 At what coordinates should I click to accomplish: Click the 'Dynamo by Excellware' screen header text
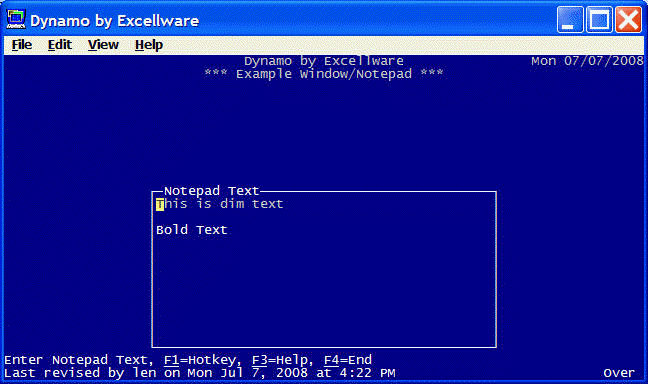(x=324, y=61)
